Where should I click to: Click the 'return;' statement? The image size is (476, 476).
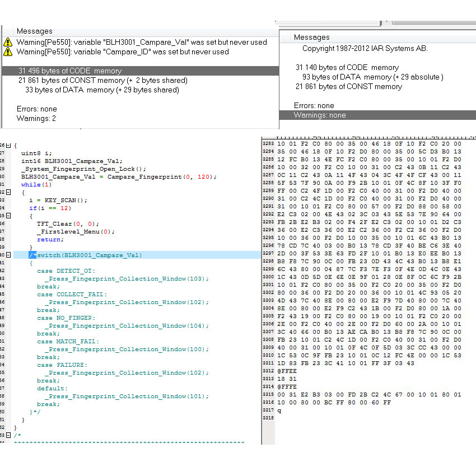click(50, 240)
